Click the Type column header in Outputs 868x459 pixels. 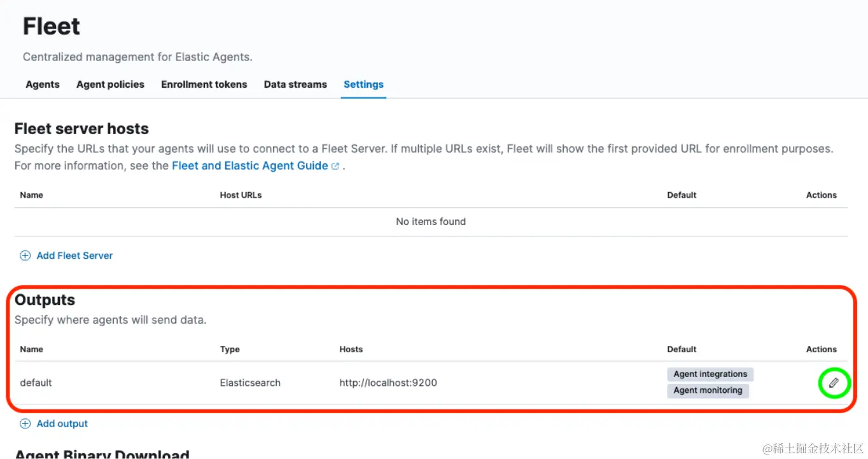coord(230,349)
